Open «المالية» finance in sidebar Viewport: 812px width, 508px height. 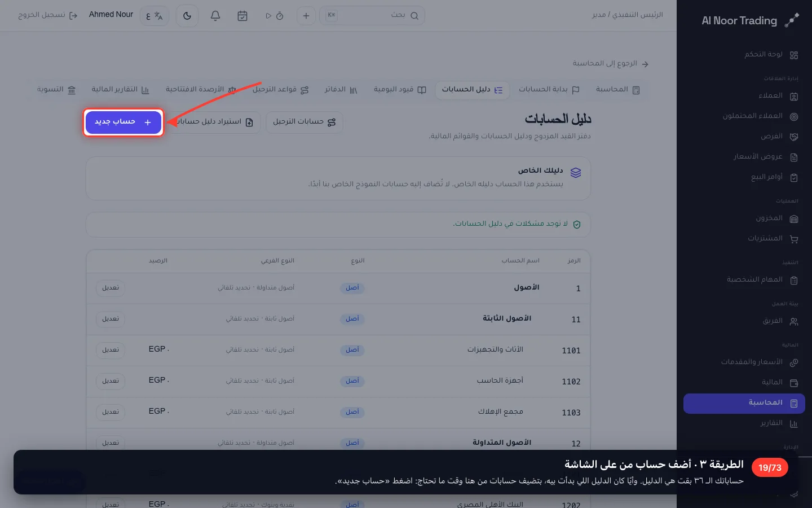click(744, 383)
